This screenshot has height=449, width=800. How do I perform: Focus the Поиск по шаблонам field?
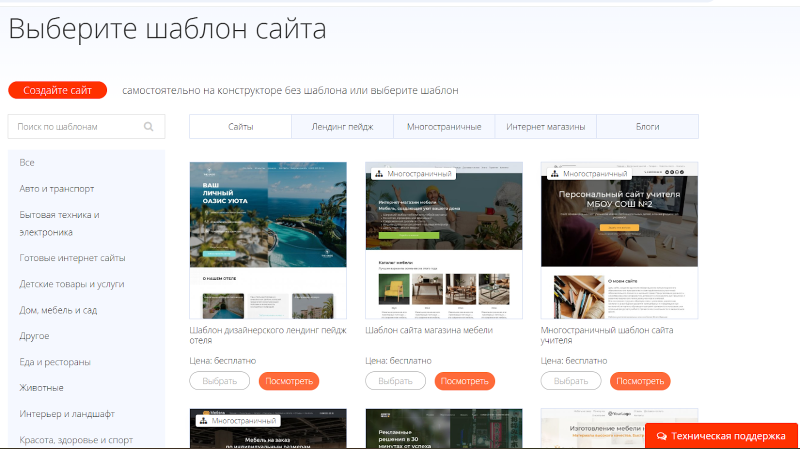pyautogui.click(x=86, y=127)
